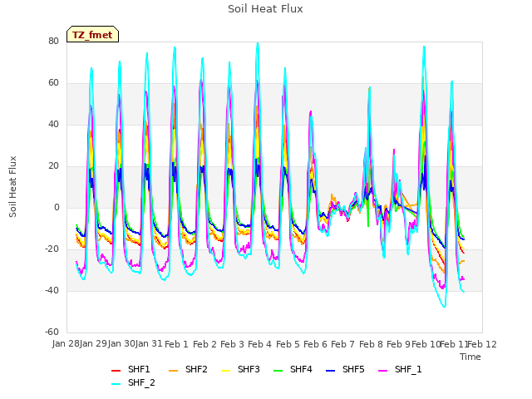This screenshot has width=532, height=399.
Task: Click the Jan 28 x-axis date label
Action: 66,343
